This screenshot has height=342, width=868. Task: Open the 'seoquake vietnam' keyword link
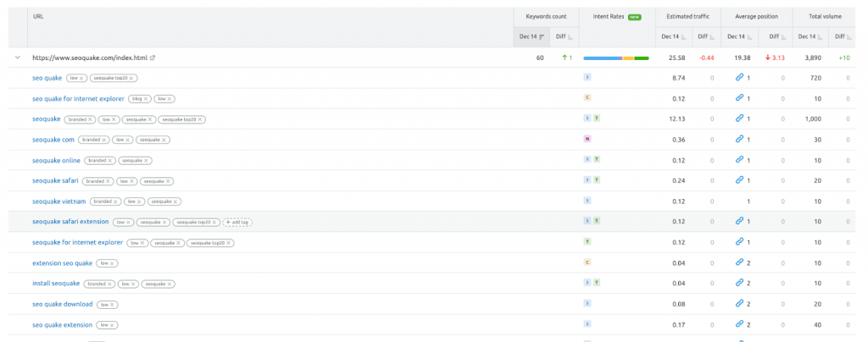(x=59, y=201)
